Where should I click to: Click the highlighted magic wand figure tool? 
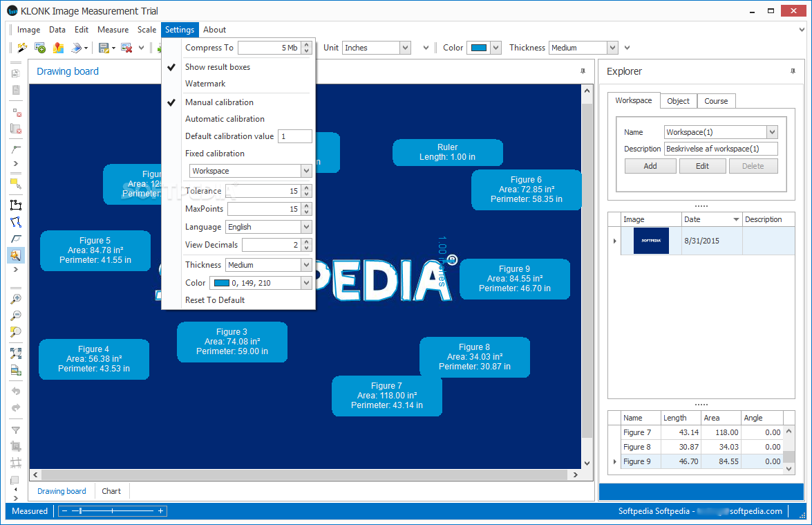pos(15,255)
